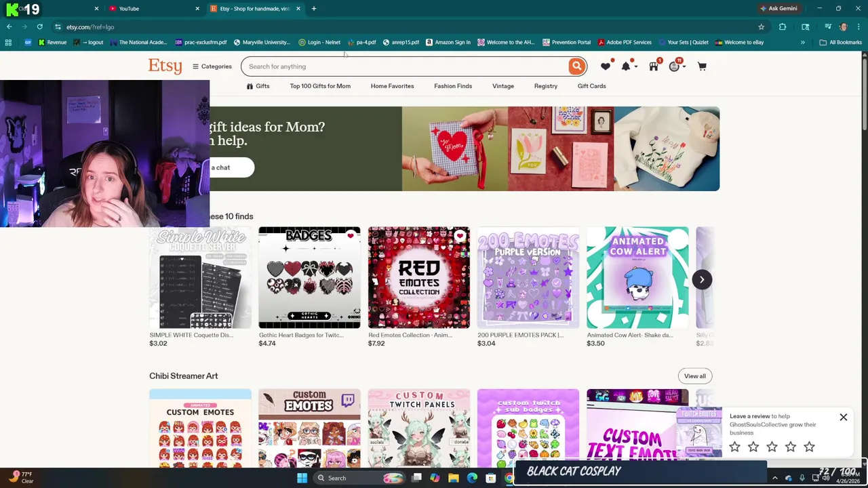Go to Etsy home via logo

coord(165,66)
